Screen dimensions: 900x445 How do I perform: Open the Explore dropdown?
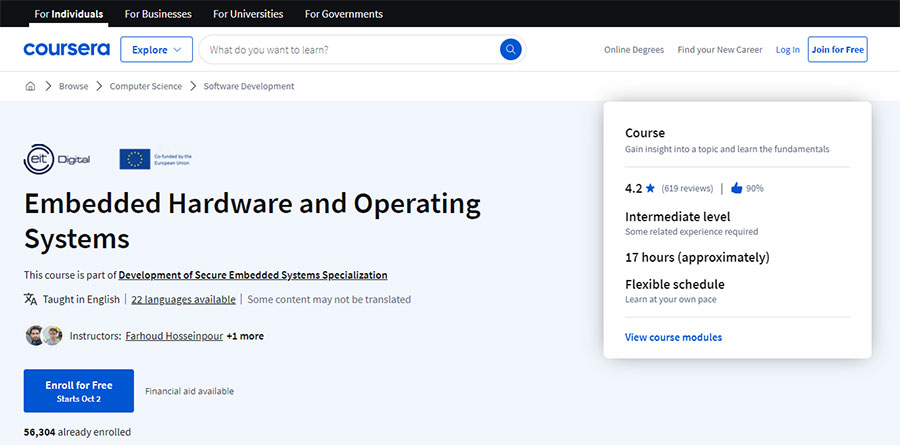pos(156,49)
